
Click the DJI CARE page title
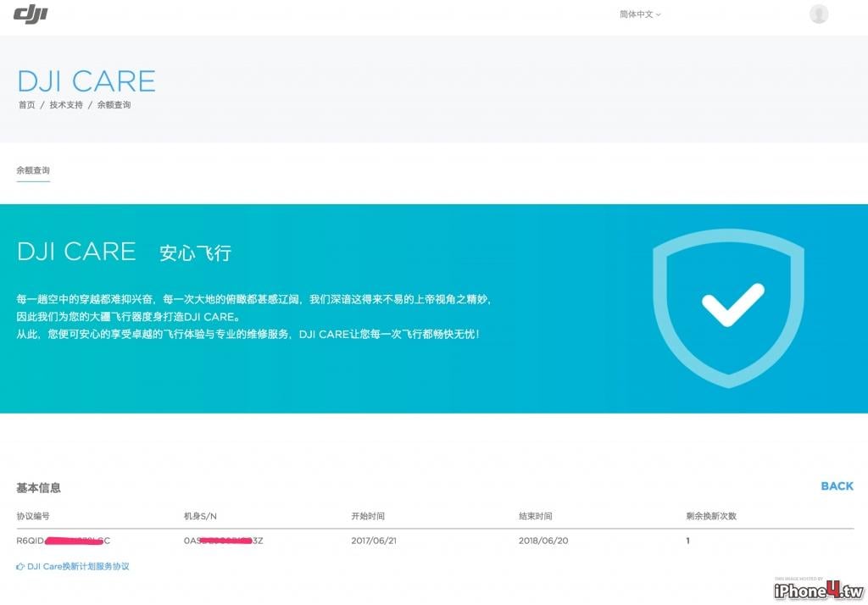pyautogui.click(x=86, y=80)
